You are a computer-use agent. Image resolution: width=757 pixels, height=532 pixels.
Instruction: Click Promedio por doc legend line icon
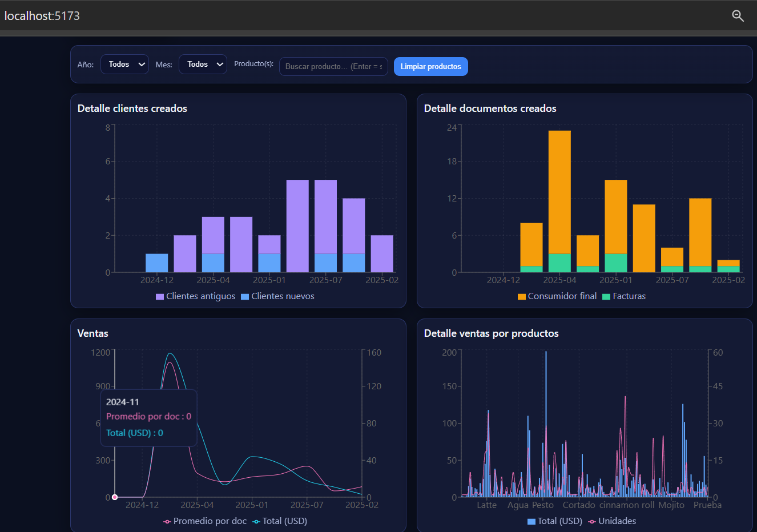(167, 522)
